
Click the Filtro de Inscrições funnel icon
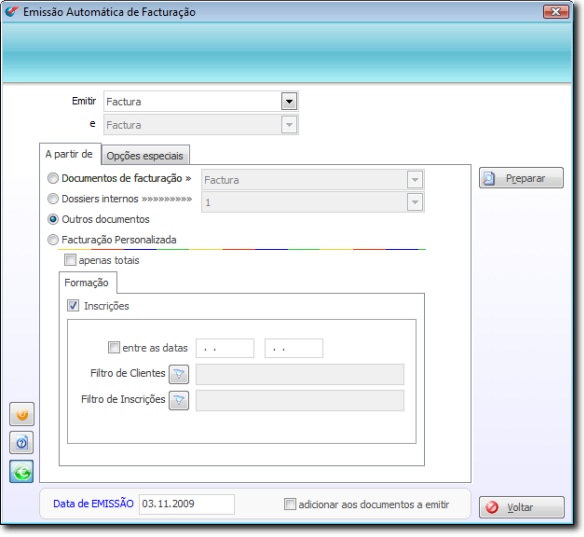179,400
